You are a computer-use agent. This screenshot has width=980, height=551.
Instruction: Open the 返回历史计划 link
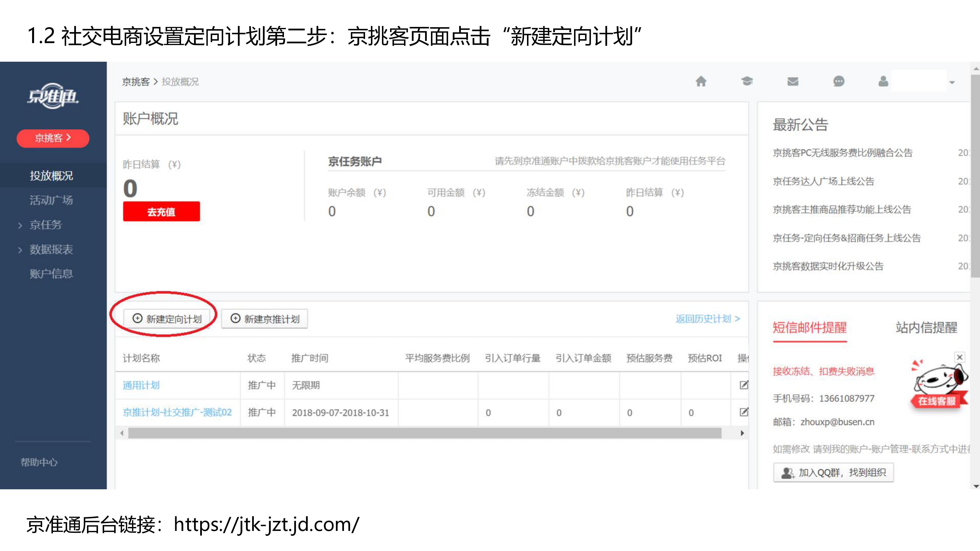pyautogui.click(x=707, y=319)
